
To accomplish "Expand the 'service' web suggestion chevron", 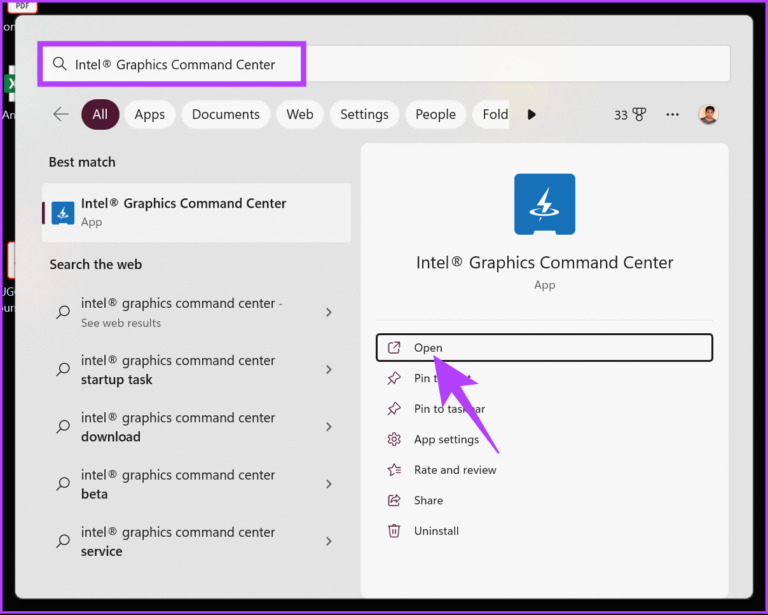I will (x=329, y=541).
